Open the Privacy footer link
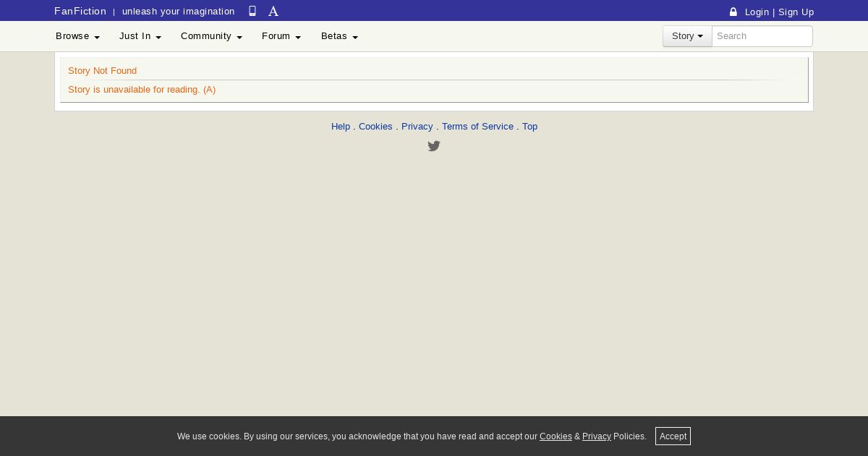 point(417,126)
